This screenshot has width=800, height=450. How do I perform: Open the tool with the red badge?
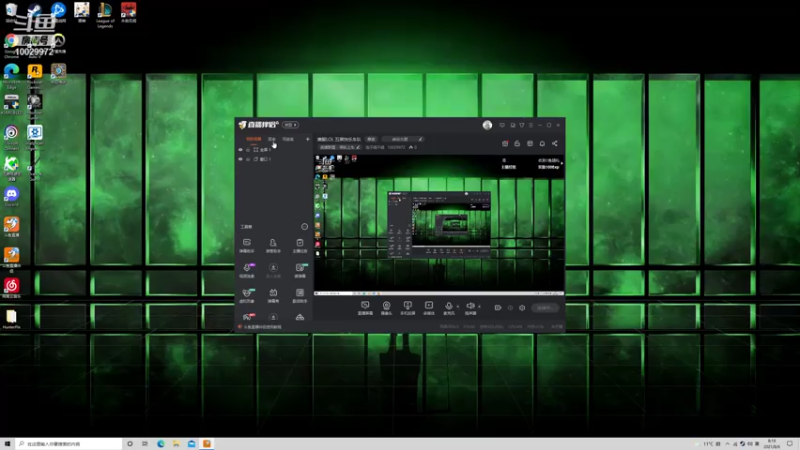[247, 317]
